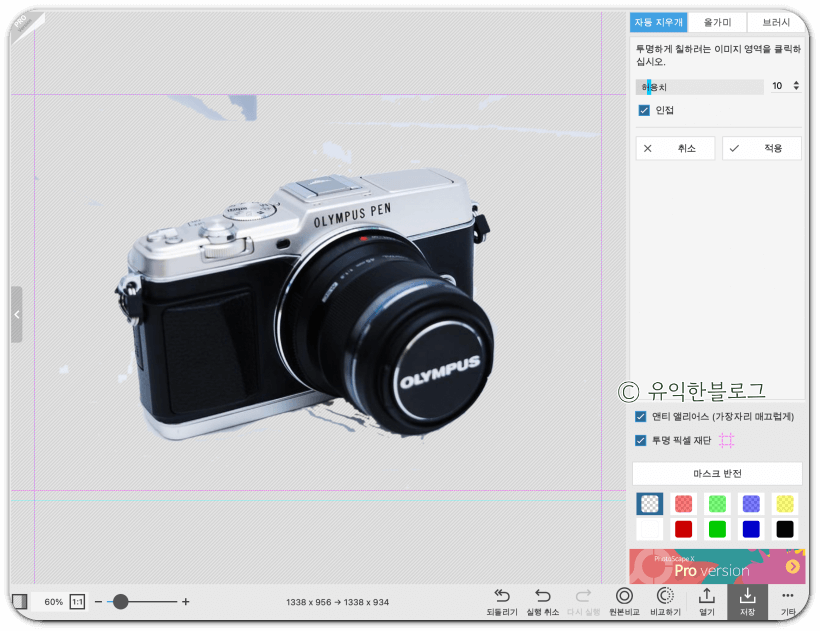Select the solid red swatch
Screen dimensions: 820x631
[x=684, y=529]
